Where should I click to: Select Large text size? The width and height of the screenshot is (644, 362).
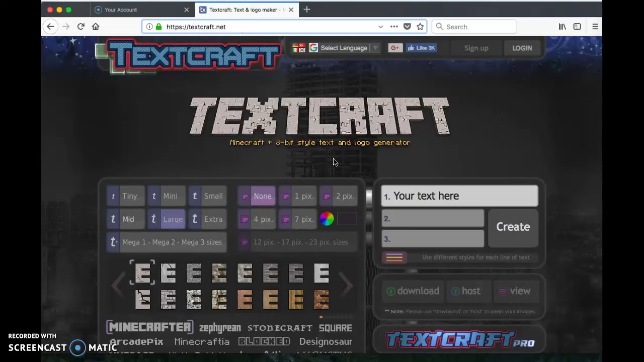166,219
